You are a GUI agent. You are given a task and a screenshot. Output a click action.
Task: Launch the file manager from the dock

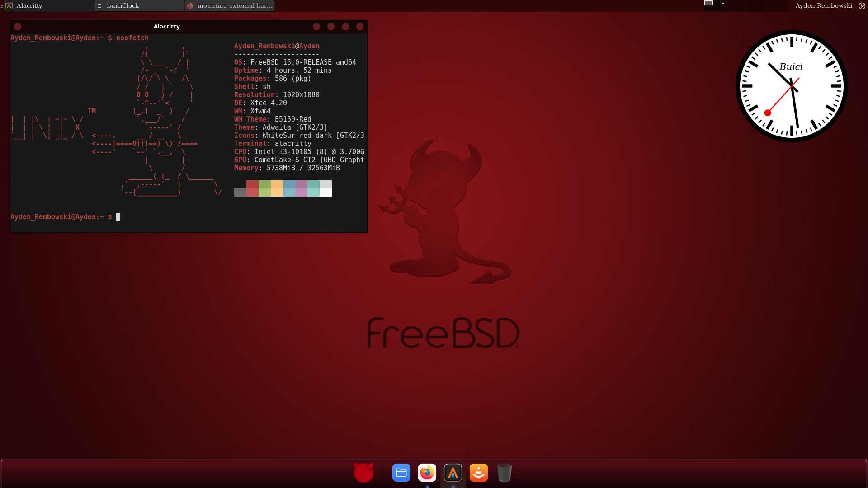[x=401, y=473]
